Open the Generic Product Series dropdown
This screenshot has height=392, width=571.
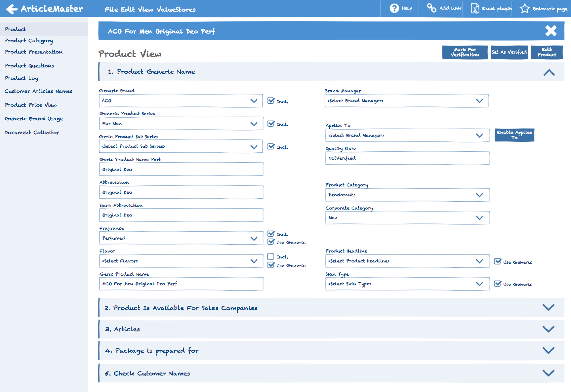click(x=181, y=124)
